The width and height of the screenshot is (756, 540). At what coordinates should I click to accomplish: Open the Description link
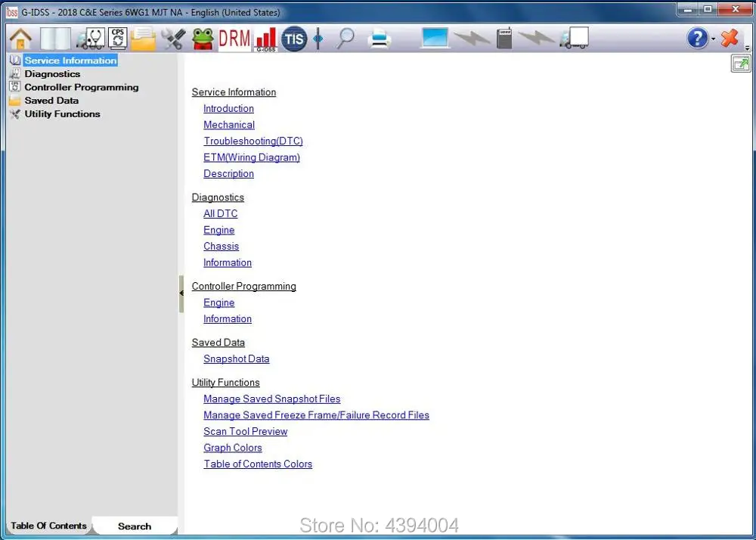pos(228,174)
